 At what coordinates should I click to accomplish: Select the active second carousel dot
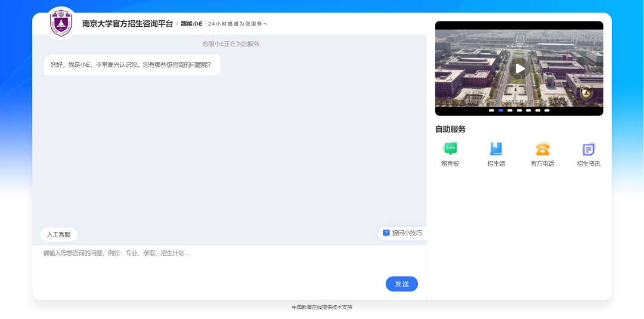tap(501, 110)
